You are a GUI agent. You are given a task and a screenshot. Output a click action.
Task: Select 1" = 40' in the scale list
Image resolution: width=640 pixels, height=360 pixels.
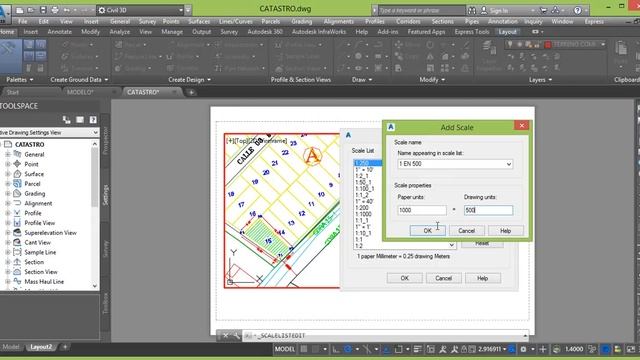[x=364, y=201]
